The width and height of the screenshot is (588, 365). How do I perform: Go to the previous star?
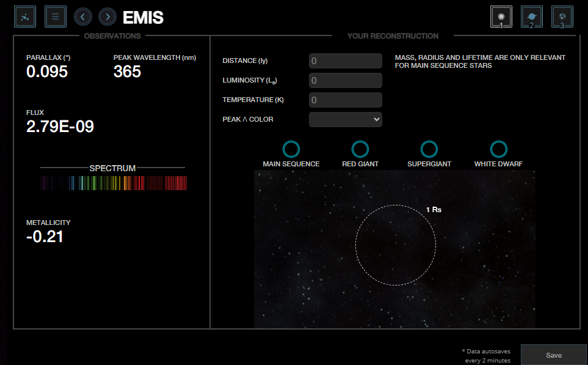click(x=83, y=17)
